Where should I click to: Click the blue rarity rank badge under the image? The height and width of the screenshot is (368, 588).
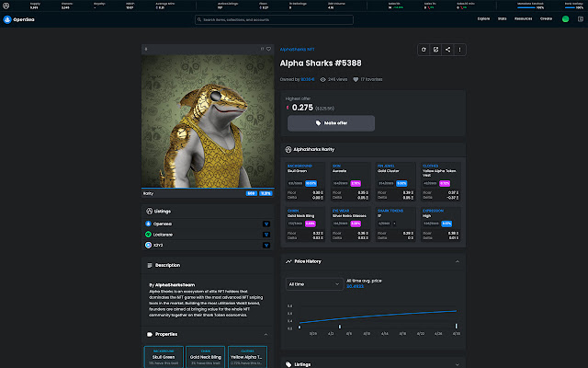point(251,193)
